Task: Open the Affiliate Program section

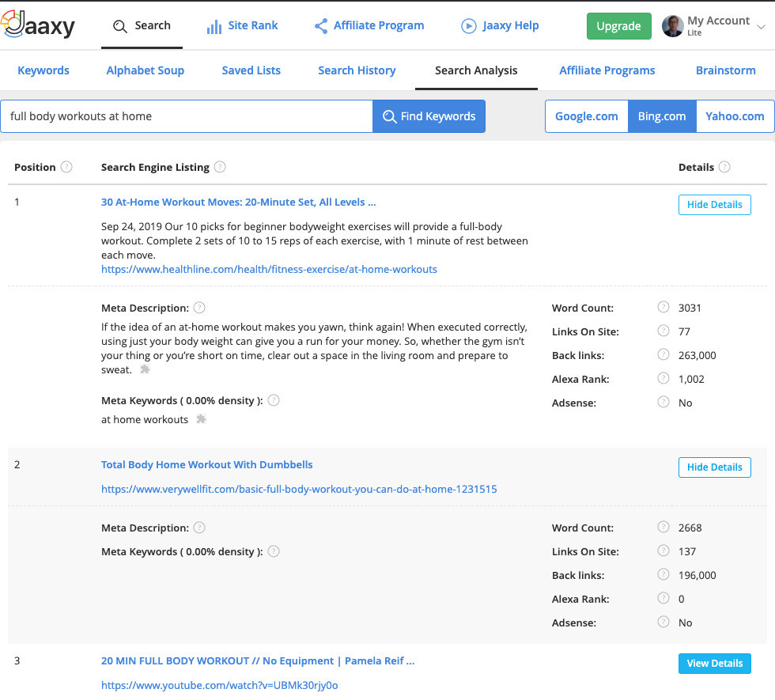Action: point(369,25)
